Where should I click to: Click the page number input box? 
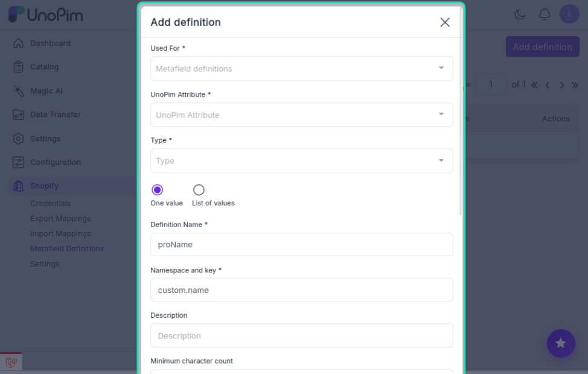[490, 85]
